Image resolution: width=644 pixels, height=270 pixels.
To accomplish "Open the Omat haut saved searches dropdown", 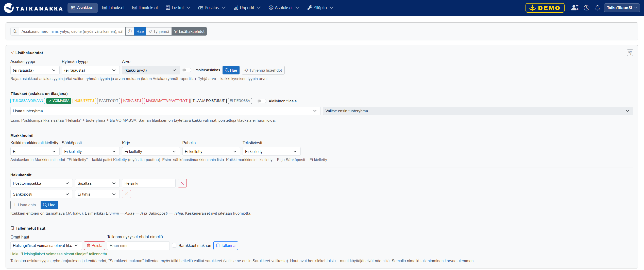I will 46,246.
